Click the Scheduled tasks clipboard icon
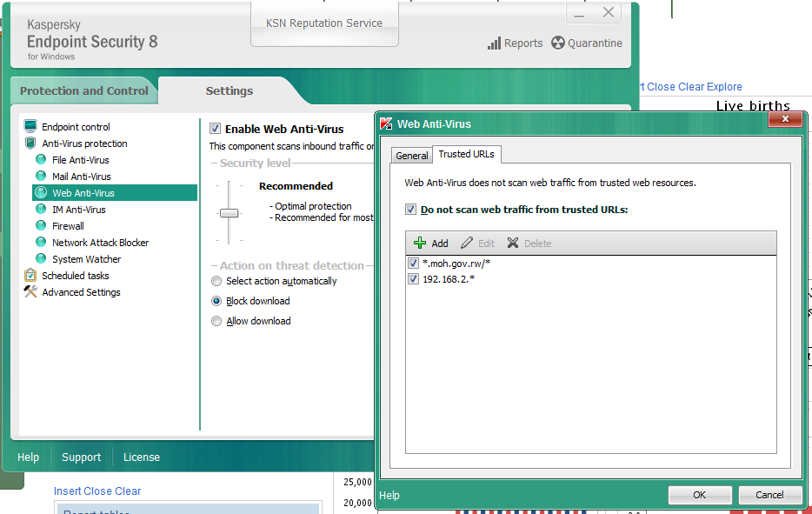Viewport: 812px width, 514px height. point(30,275)
